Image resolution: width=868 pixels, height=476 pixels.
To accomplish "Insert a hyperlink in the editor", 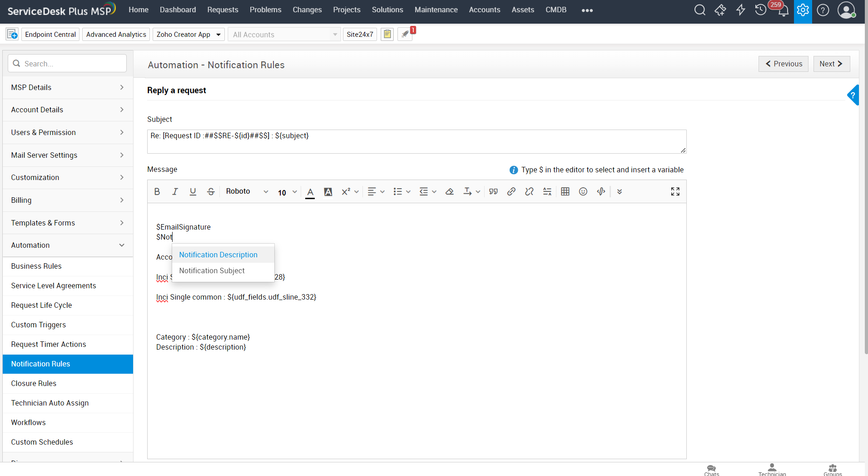I will (511, 191).
